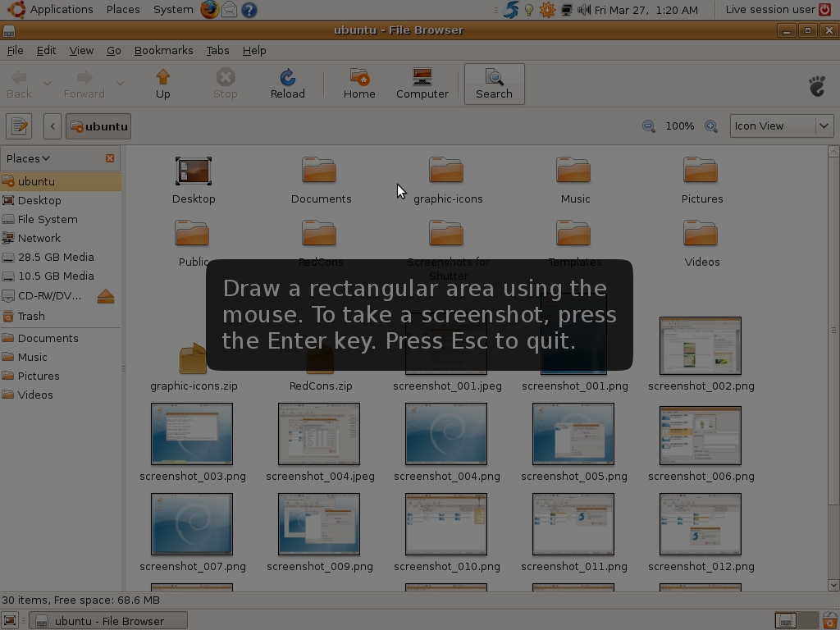840x630 pixels.
Task: Click the ubuntu path bar button
Action: tap(98, 126)
